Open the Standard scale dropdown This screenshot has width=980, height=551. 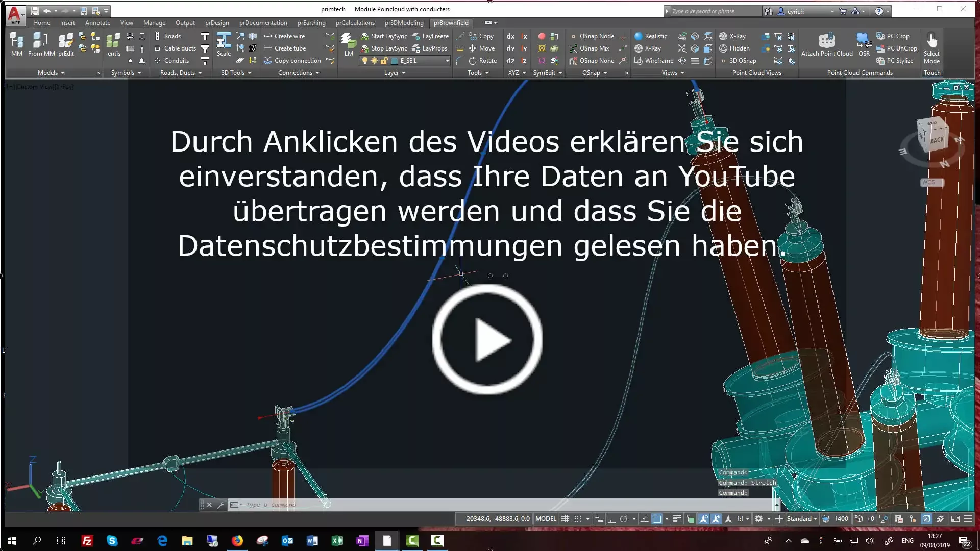(801, 519)
